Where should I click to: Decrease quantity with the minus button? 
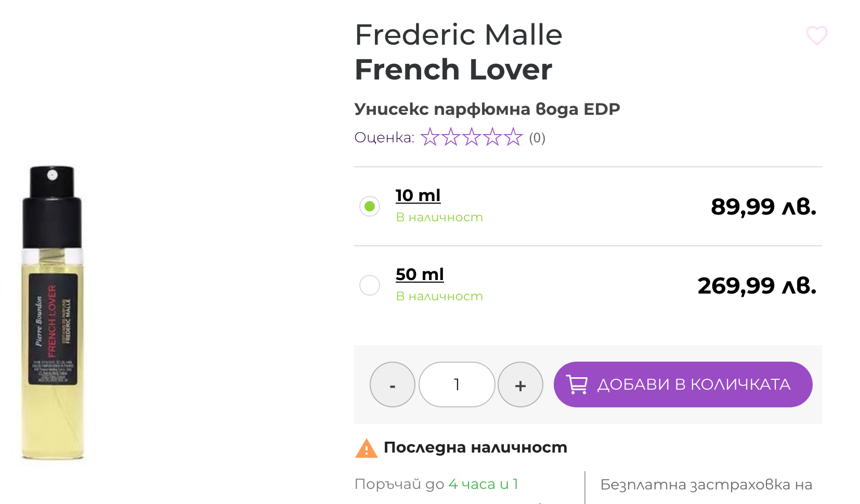click(x=393, y=384)
